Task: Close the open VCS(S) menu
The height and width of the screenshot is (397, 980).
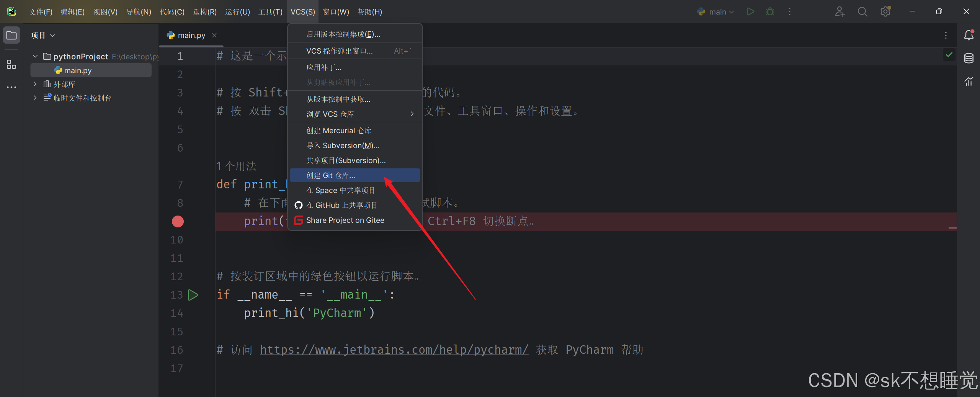Action: click(x=303, y=12)
